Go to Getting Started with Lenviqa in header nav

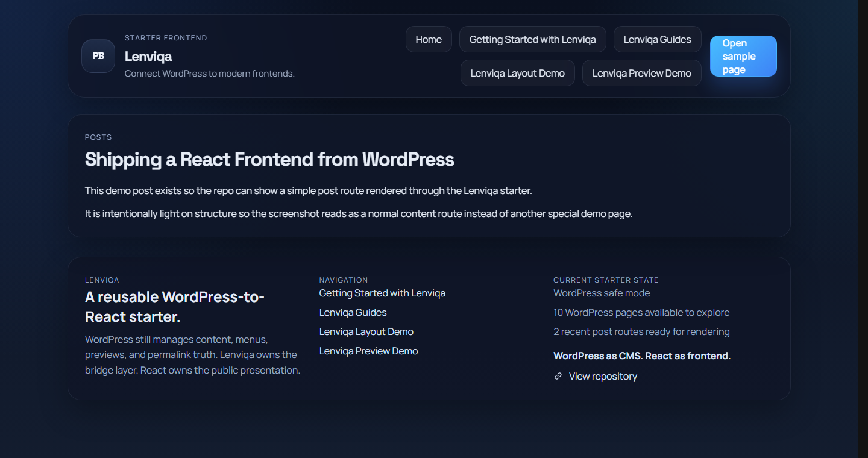pos(533,39)
